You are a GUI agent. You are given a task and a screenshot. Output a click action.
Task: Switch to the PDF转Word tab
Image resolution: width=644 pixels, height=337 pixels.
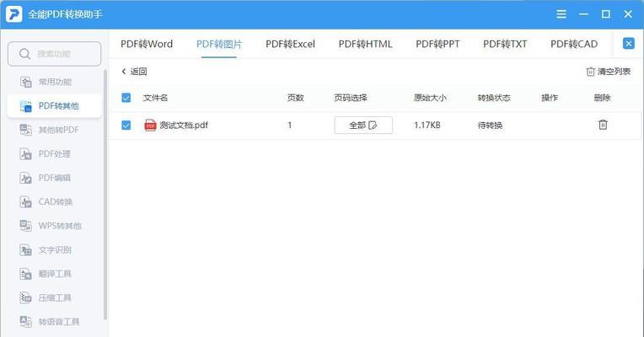coord(147,44)
